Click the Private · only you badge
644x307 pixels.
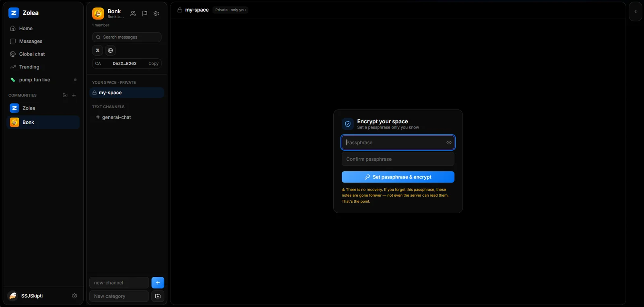230,10
